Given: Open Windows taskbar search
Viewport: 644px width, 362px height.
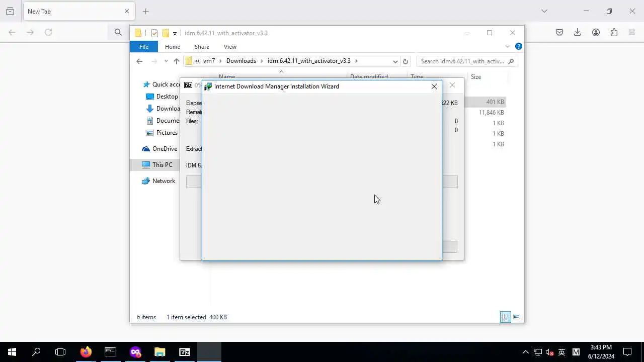Looking at the screenshot, I should point(36,352).
